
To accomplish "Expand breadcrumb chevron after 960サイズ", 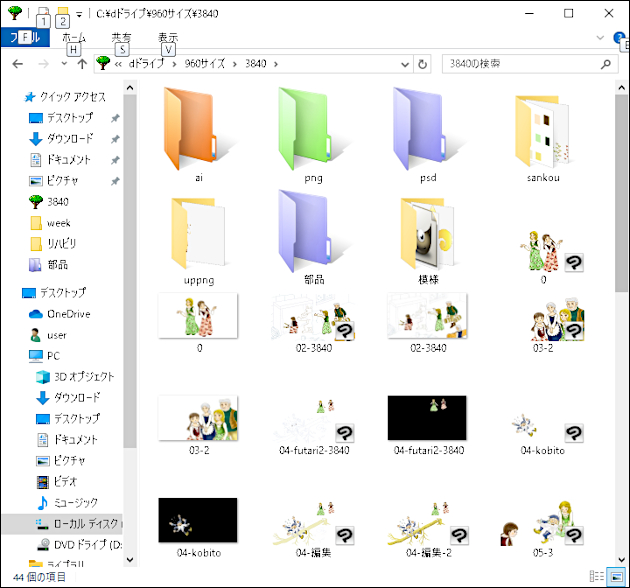I will pos(235,64).
